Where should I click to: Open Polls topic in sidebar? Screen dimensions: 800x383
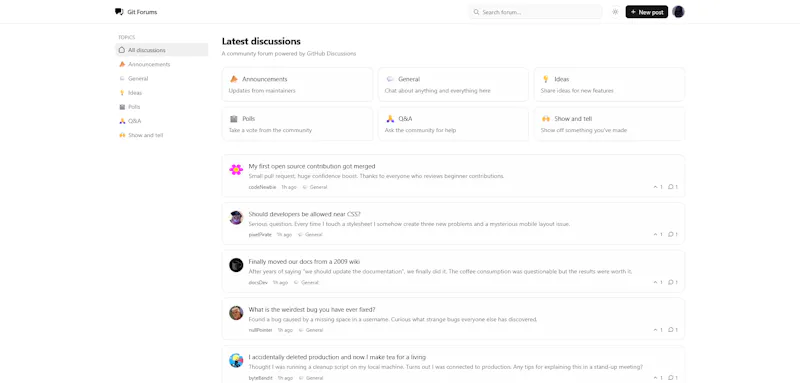tap(162, 107)
